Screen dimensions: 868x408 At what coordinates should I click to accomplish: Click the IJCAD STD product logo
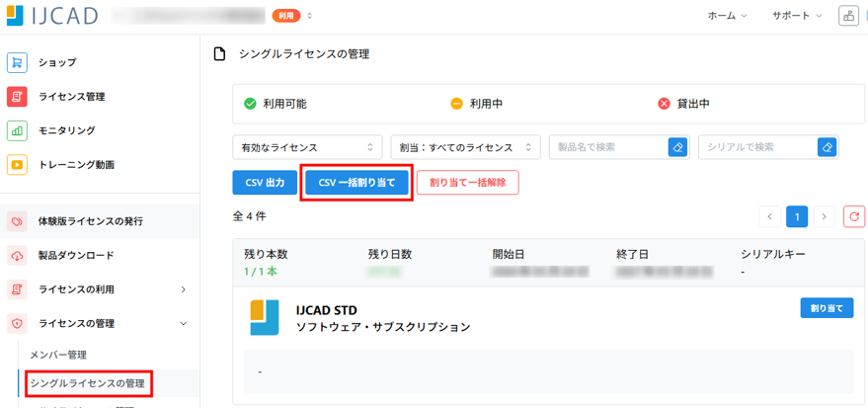point(265,318)
